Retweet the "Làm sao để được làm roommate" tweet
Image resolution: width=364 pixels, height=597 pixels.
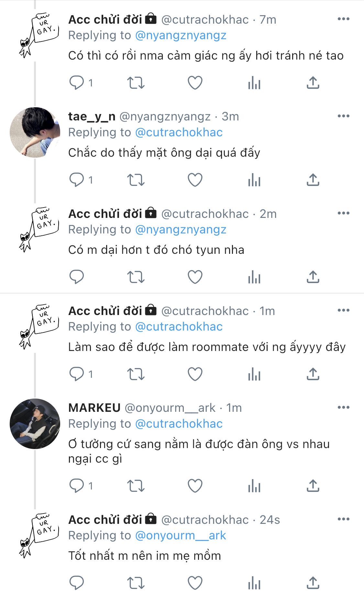point(136,374)
